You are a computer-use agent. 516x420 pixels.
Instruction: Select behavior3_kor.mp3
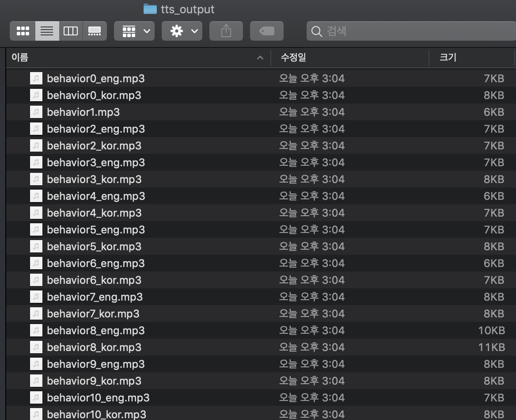click(261, 179)
